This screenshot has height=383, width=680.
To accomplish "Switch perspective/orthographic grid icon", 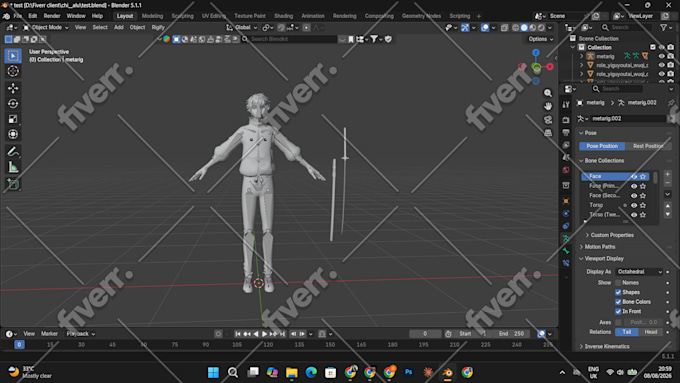I will click(548, 133).
